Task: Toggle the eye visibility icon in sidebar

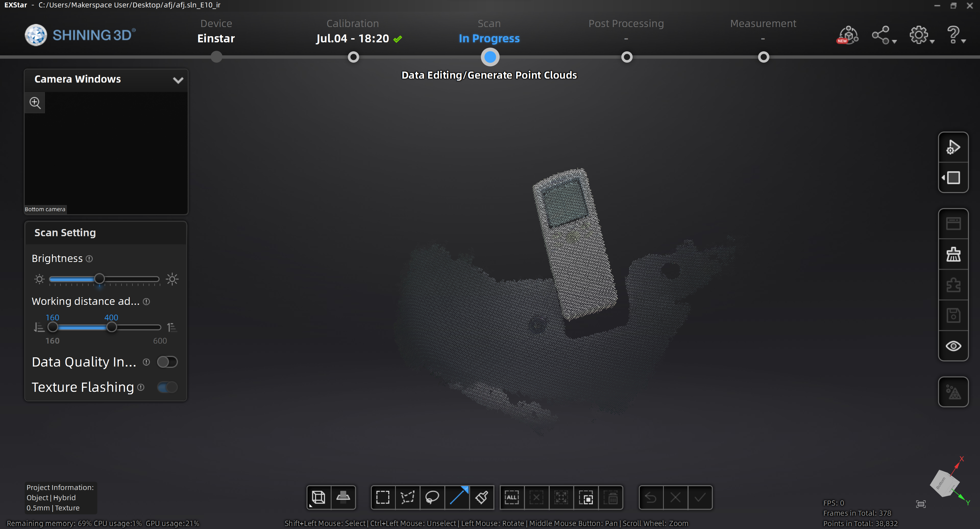Action: [953, 346]
